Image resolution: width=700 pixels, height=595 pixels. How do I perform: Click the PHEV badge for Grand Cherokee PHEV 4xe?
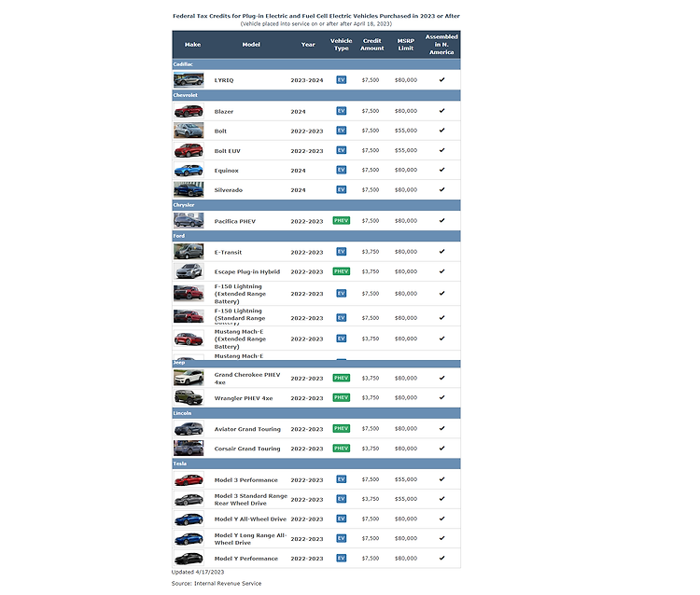(x=341, y=378)
